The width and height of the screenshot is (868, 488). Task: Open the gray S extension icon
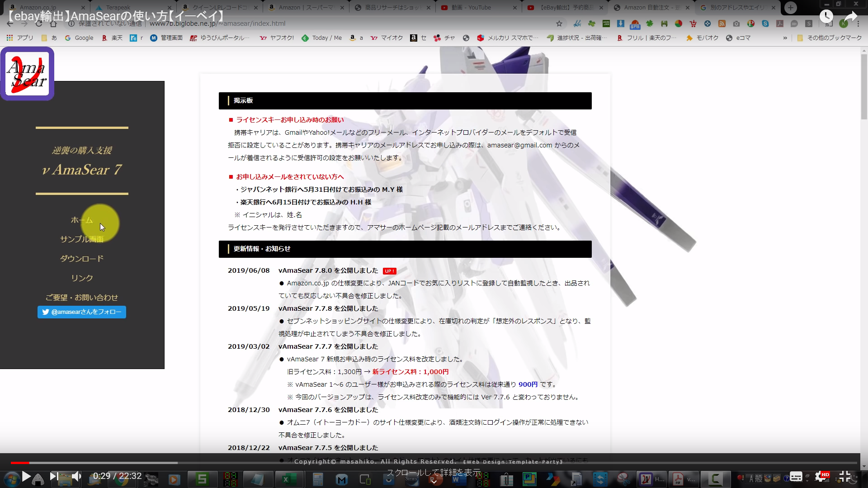(x=809, y=24)
